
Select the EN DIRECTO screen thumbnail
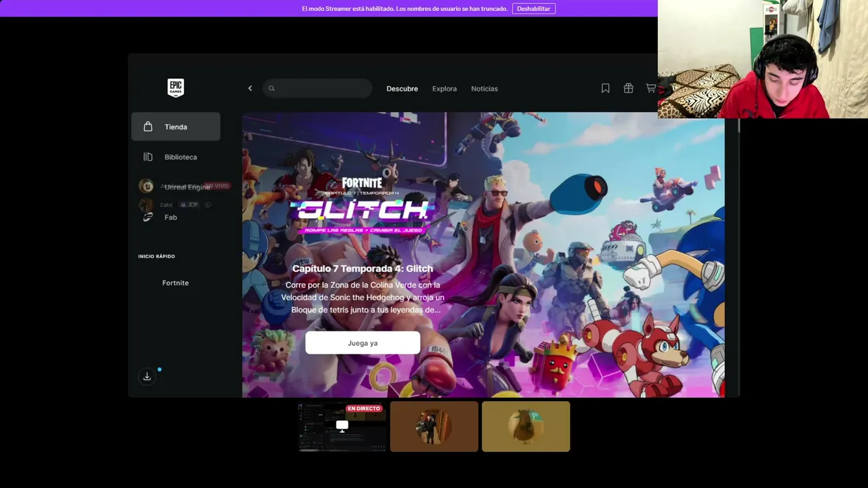click(x=342, y=426)
